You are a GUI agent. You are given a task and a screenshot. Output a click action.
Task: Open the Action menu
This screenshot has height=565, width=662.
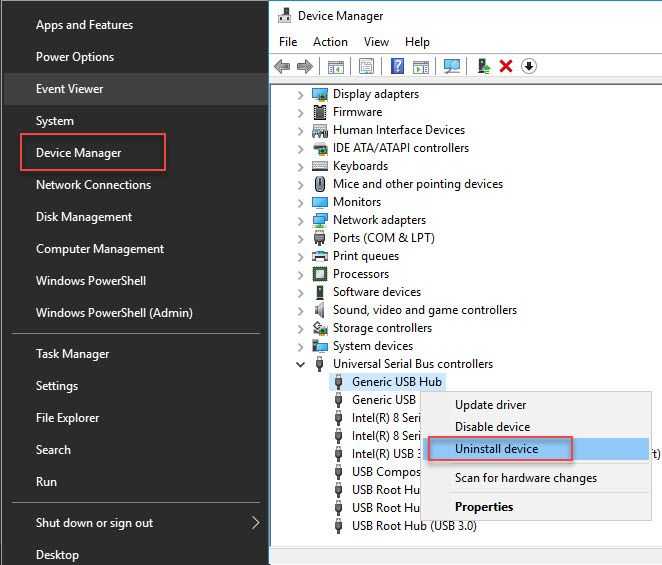(x=330, y=42)
